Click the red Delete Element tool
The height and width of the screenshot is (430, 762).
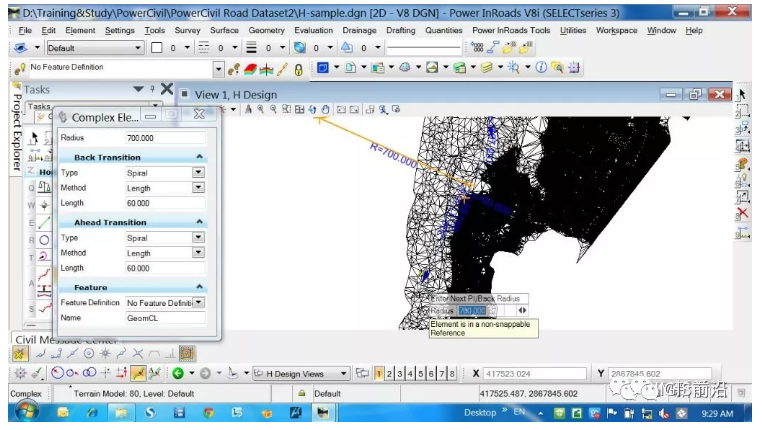(x=742, y=213)
